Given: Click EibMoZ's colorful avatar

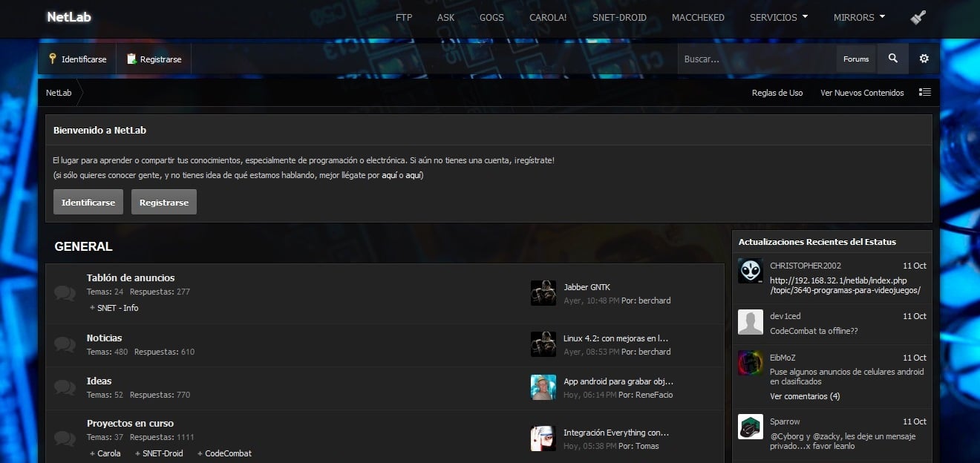Looking at the screenshot, I should point(751,363).
